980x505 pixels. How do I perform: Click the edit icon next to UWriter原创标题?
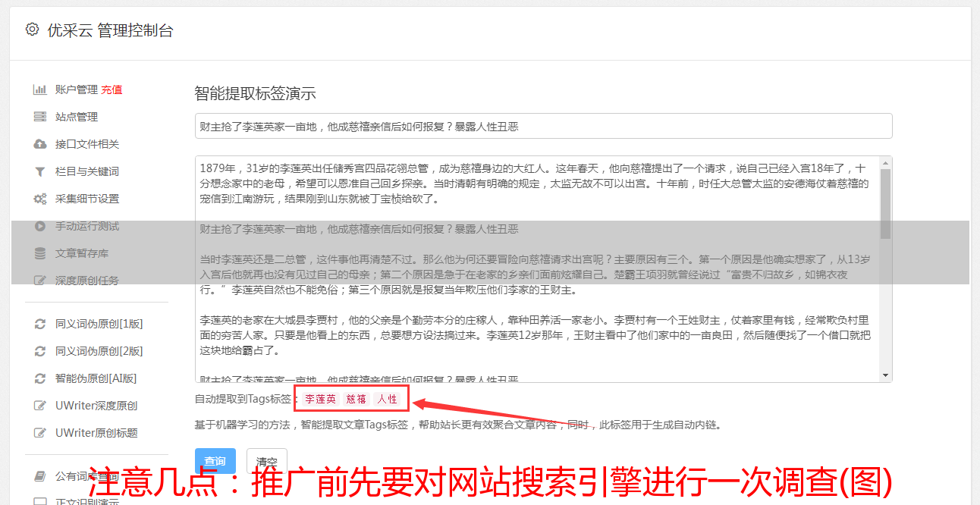coord(40,433)
